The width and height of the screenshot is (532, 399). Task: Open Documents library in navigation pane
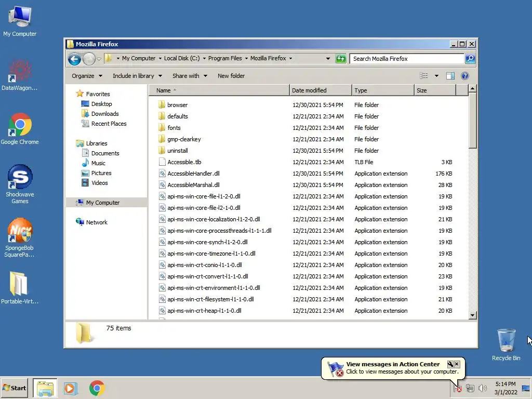point(105,153)
